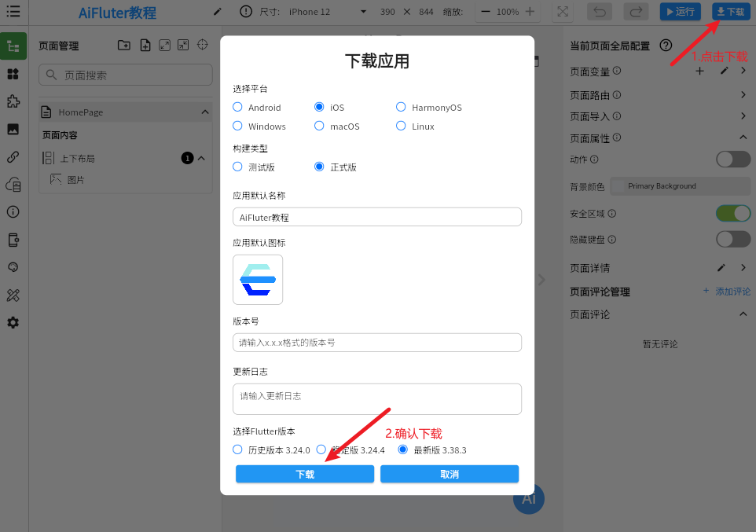Click the undo arrow in top toolbar

tap(600, 12)
